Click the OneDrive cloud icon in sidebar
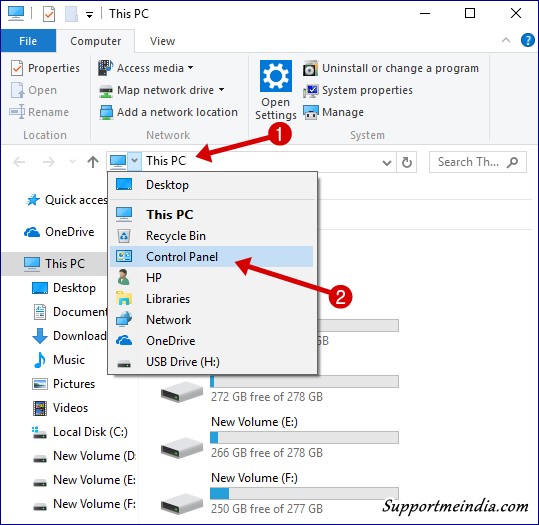Viewport: 539px width, 525px height. click(32, 232)
